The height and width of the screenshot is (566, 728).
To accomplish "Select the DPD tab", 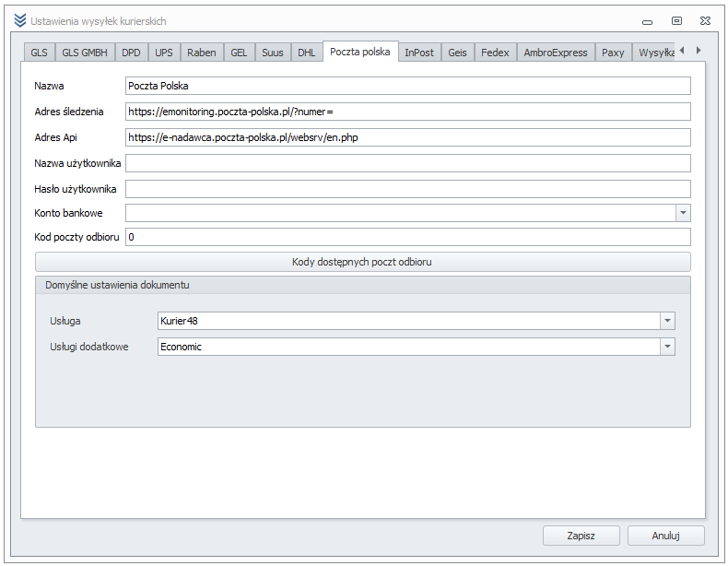I will [x=131, y=53].
